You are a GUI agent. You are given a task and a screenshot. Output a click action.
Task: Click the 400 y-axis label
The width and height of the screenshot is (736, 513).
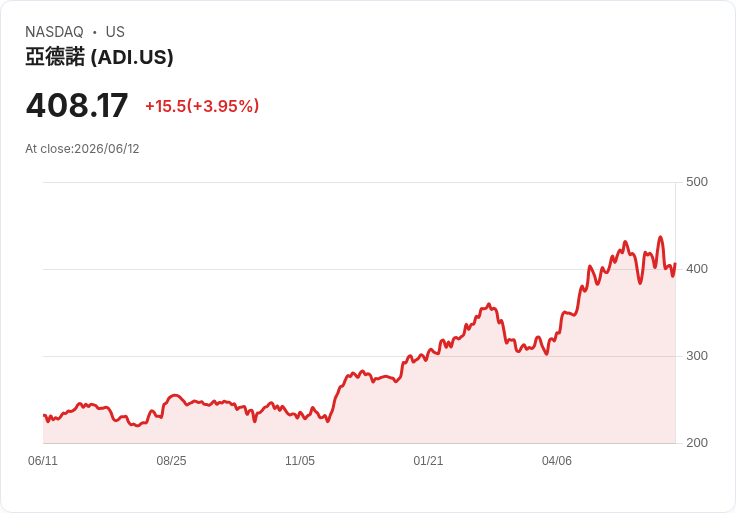pos(697,269)
